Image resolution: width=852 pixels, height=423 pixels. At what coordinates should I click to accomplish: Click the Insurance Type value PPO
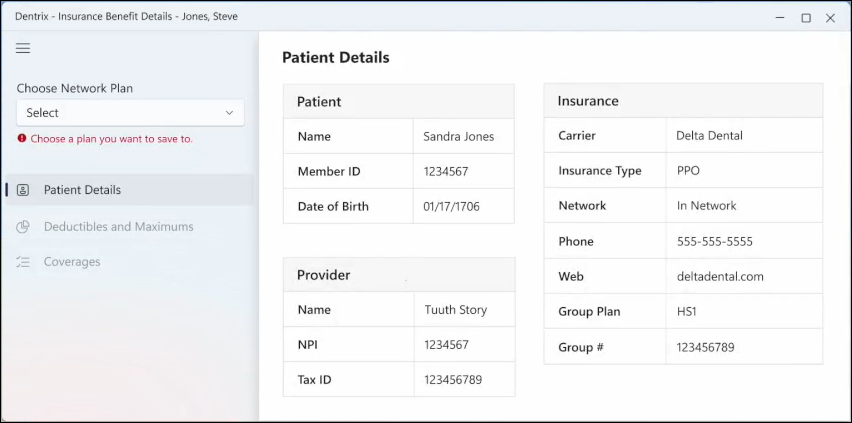click(x=688, y=171)
